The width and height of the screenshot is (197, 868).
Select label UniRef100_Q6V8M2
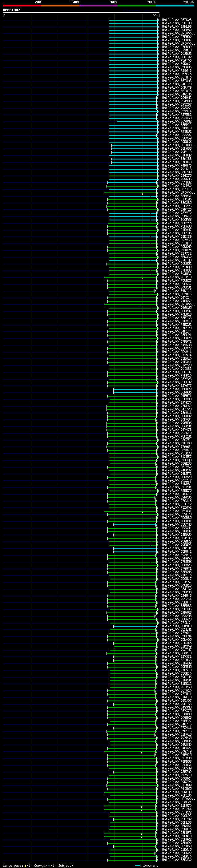[x=177, y=122]
